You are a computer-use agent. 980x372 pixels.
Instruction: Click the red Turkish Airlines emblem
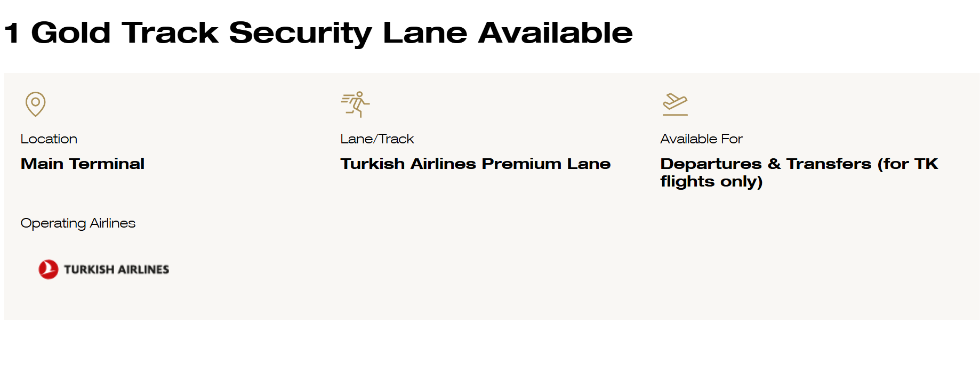tap(48, 269)
